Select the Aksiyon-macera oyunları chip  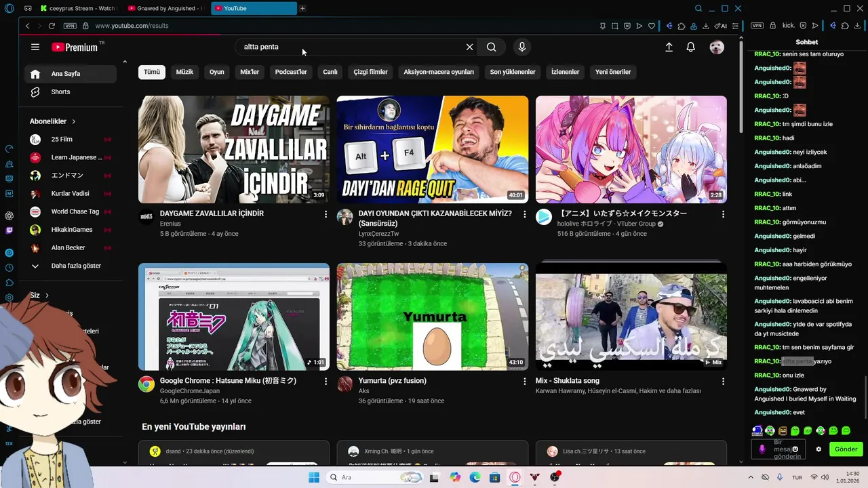click(439, 72)
